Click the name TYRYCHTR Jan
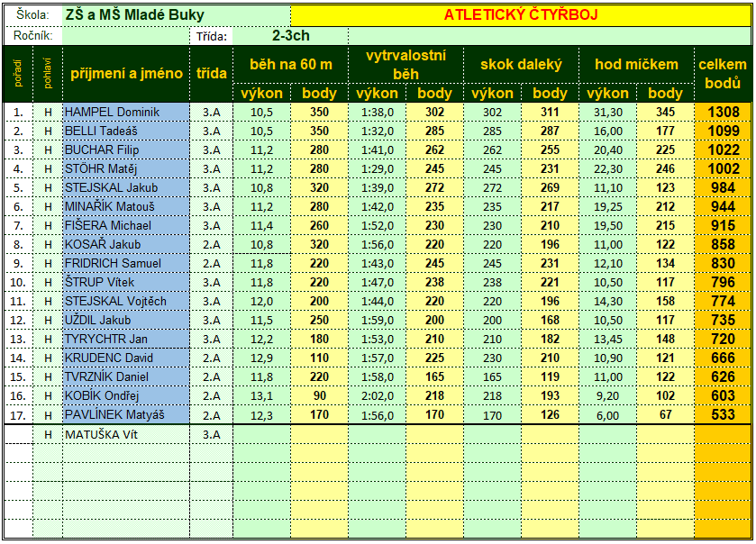Image resolution: width=756 pixels, height=544 pixels. tap(106, 340)
